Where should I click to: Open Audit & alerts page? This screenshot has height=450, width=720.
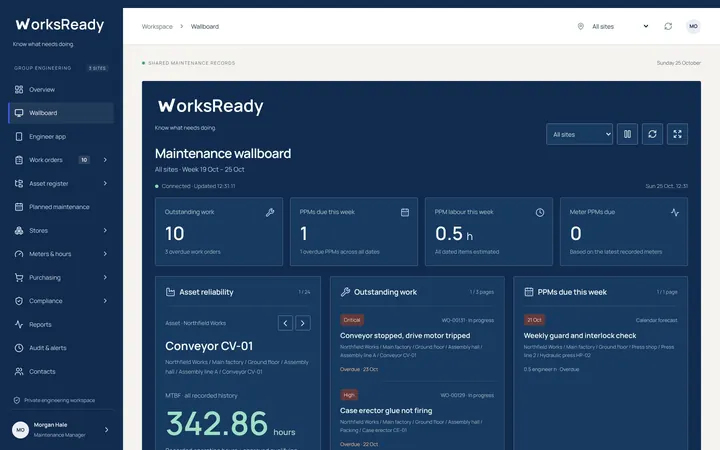point(61,348)
